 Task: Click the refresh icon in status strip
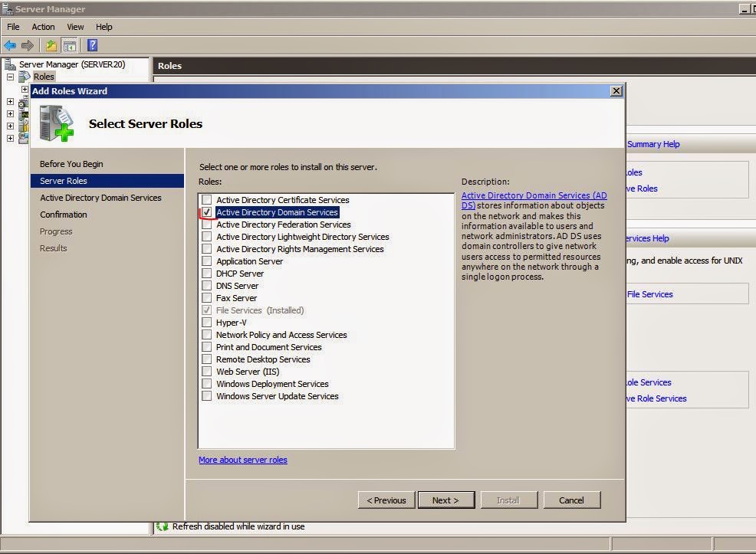pyautogui.click(x=162, y=526)
